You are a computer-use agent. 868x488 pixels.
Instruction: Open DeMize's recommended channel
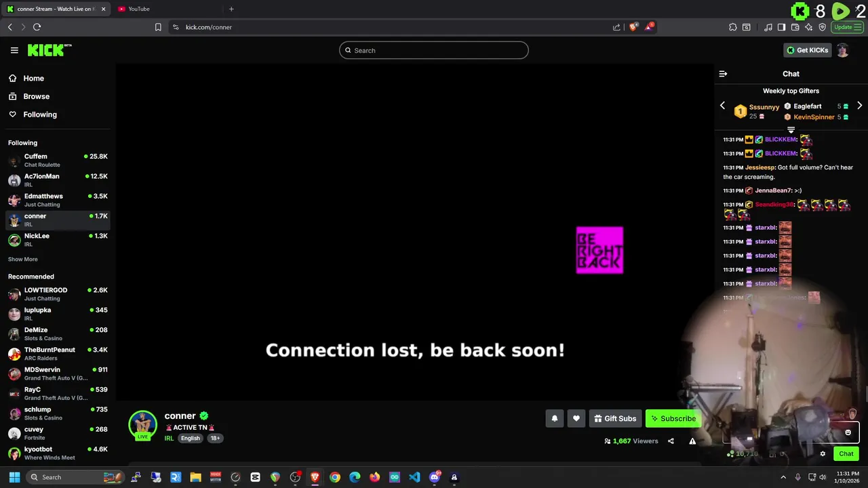58,334
